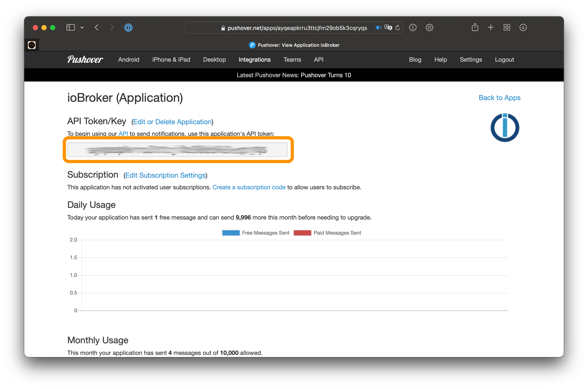Open the Android menu item
This screenshot has width=588, height=389.
[x=129, y=60]
